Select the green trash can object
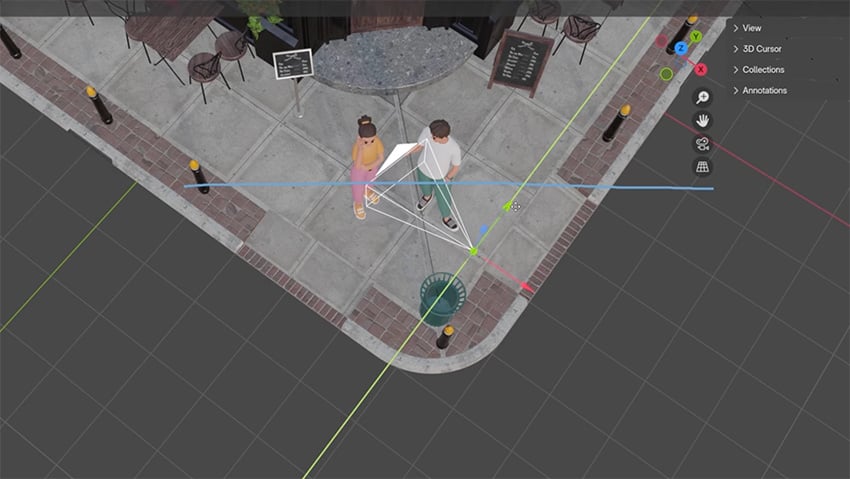This screenshot has width=850, height=479. pyautogui.click(x=442, y=299)
